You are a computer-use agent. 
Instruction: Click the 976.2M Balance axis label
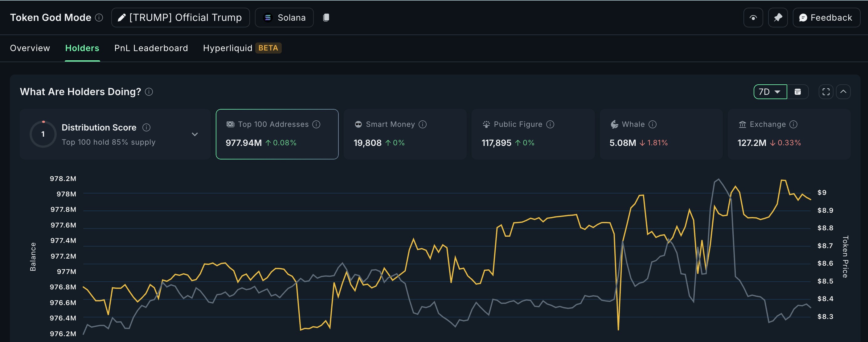63,334
